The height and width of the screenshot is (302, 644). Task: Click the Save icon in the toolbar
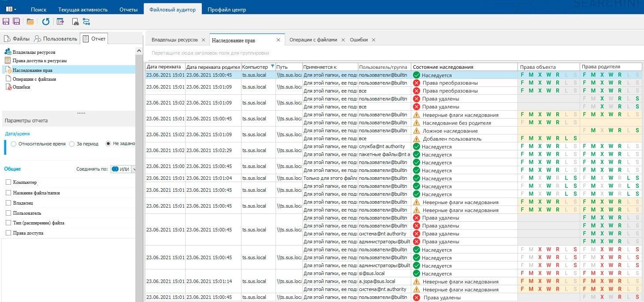click(x=6, y=22)
